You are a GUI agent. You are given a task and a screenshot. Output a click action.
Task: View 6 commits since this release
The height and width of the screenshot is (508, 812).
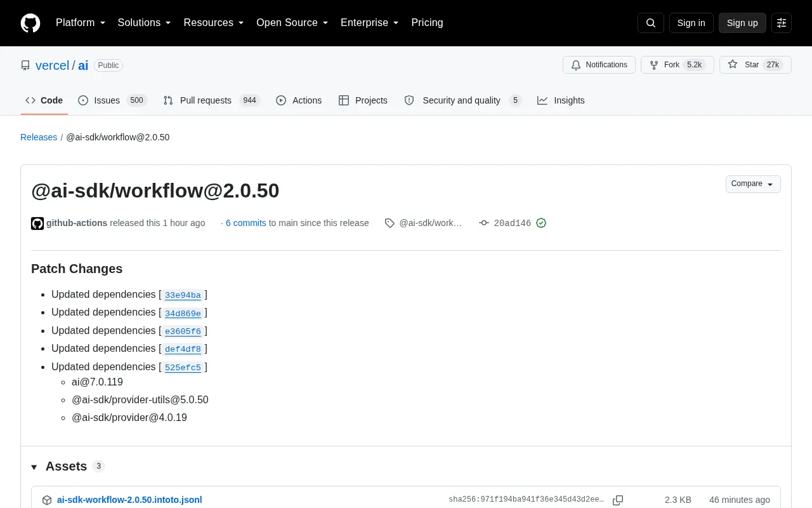246,223
